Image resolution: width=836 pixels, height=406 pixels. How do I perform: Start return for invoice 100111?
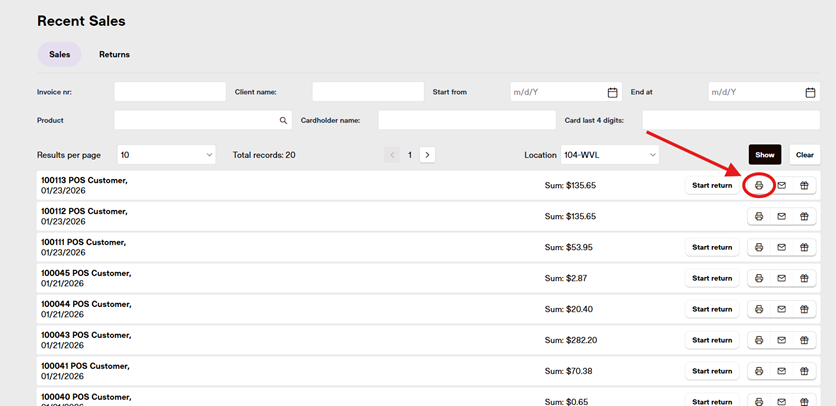pyautogui.click(x=712, y=248)
